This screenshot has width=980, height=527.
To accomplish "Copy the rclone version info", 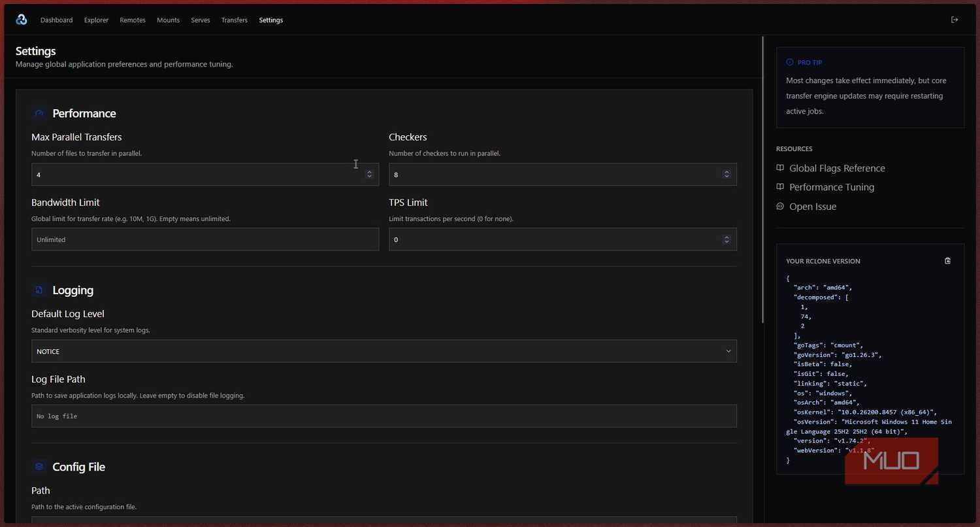I will click(x=948, y=261).
